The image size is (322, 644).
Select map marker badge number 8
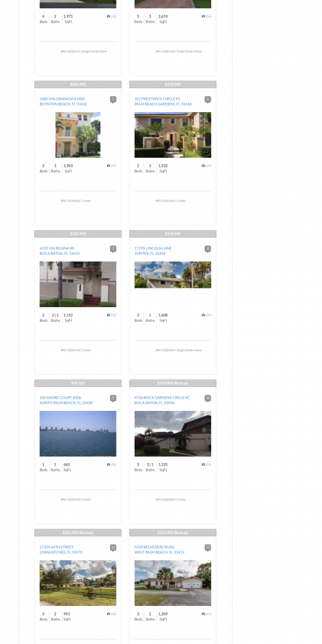[208, 249]
